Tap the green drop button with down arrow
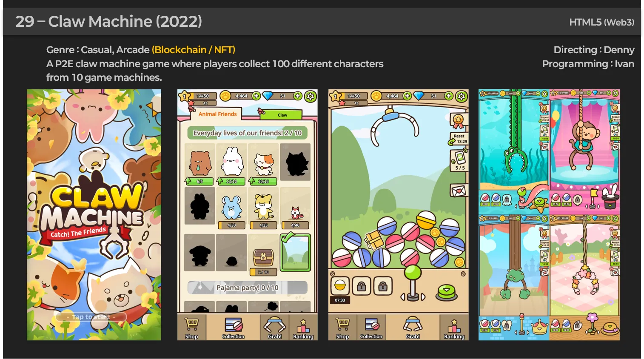The height and width of the screenshot is (359, 644). pos(446,292)
